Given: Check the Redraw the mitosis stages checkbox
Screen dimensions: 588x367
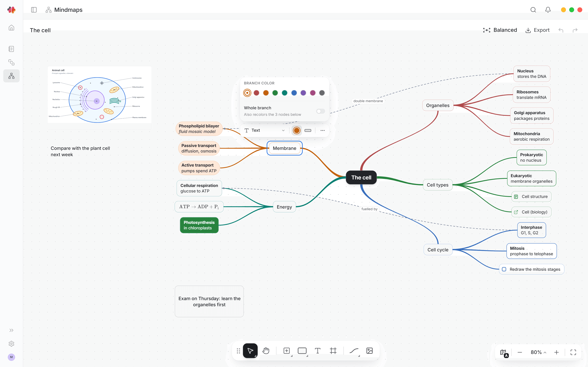Looking at the screenshot, I should pos(504,269).
